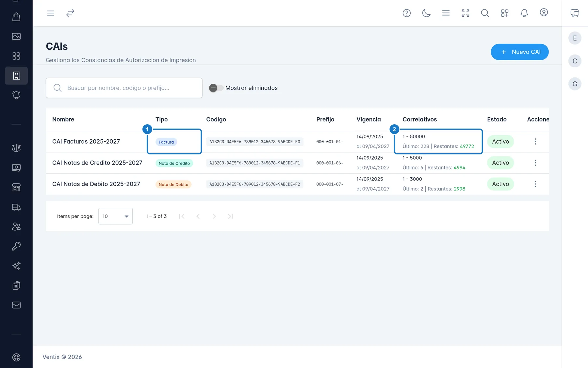Open the users group sidebar icon

16,226
